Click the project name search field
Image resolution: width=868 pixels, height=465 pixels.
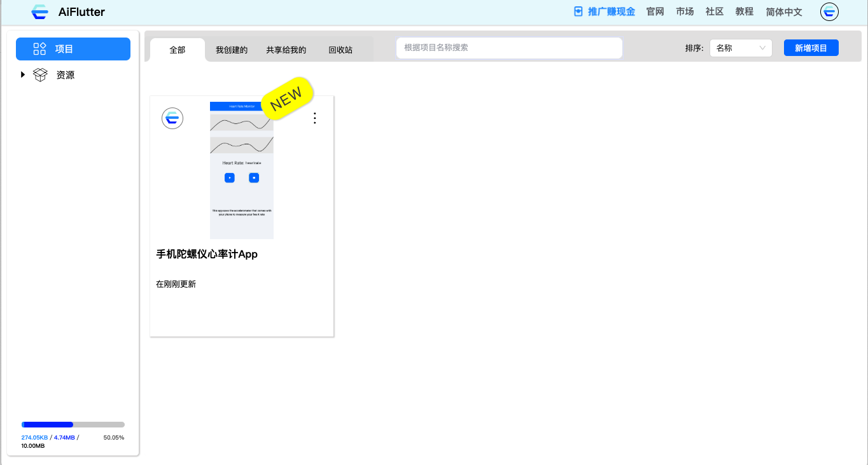(509, 48)
